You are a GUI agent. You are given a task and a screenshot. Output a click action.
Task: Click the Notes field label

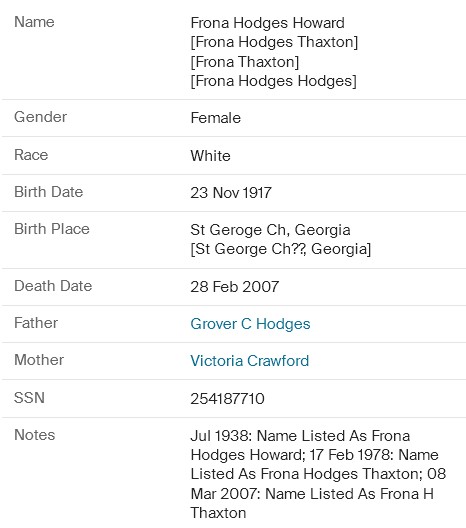point(34,435)
